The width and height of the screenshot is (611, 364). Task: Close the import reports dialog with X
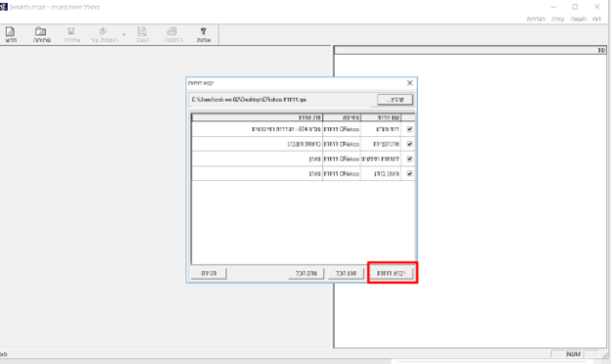(409, 83)
